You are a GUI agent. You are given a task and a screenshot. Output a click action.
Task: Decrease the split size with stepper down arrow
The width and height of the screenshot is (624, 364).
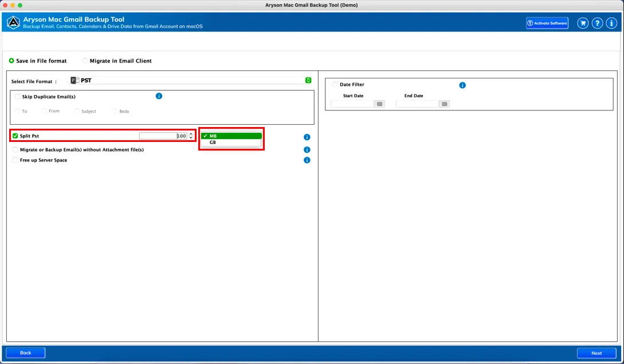point(191,137)
